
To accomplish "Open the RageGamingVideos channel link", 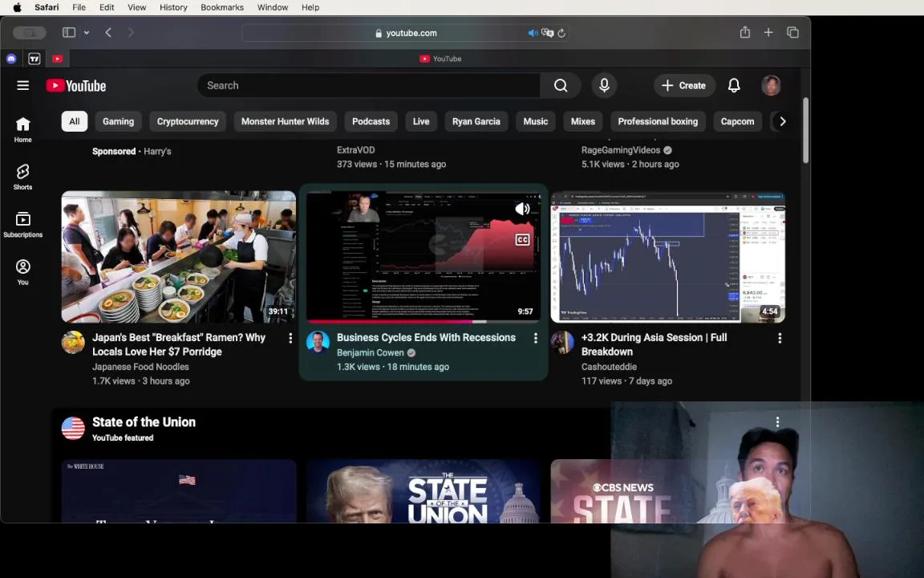I will point(621,150).
